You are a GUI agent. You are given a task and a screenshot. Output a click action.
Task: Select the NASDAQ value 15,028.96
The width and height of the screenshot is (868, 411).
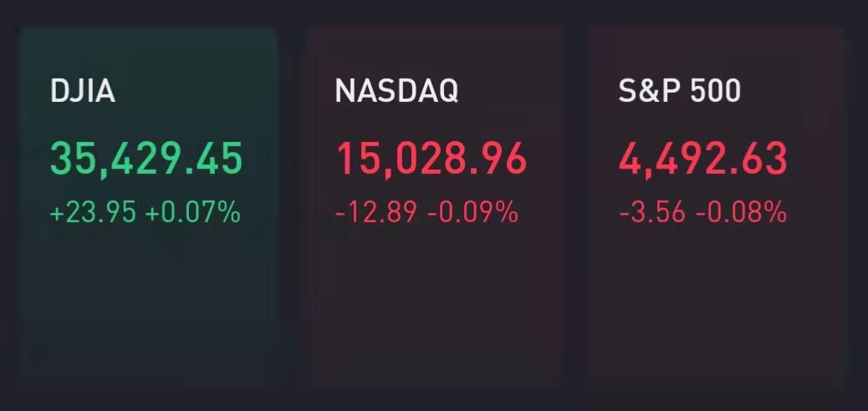(x=431, y=160)
